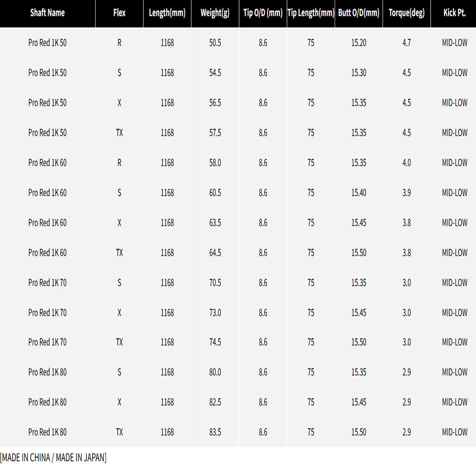This screenshot has width=476, height=476.
Task: Click the 15.20 butt diameter cell
Action: 358,43
